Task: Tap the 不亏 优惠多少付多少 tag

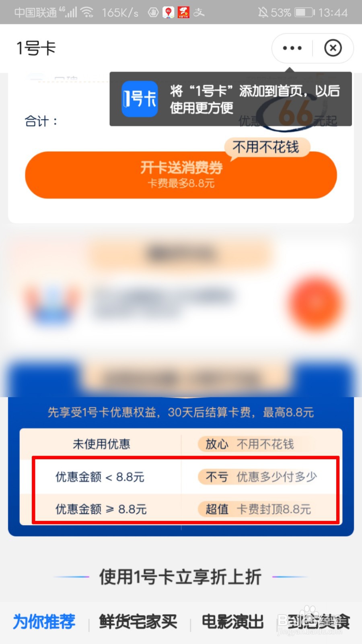Action: pos(258,477)
